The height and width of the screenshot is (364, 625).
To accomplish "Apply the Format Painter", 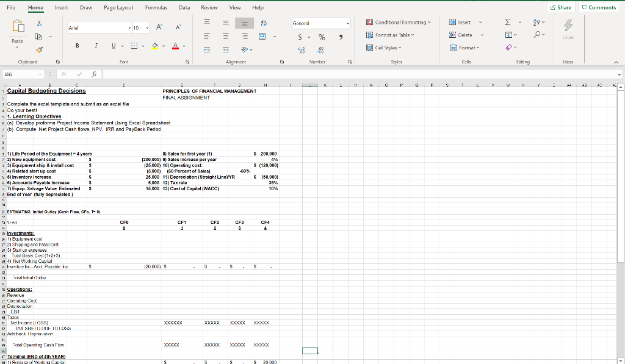I will coord(39,49).
